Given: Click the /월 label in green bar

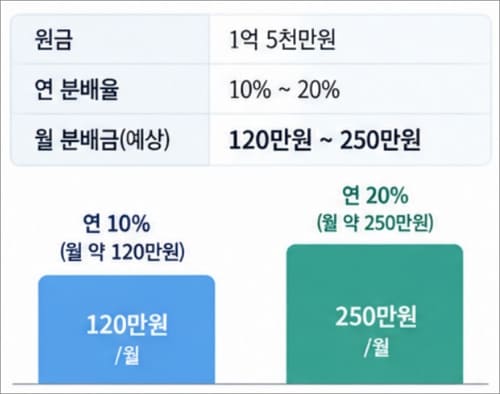Looking at the screenshot, I should coord(376,348).
